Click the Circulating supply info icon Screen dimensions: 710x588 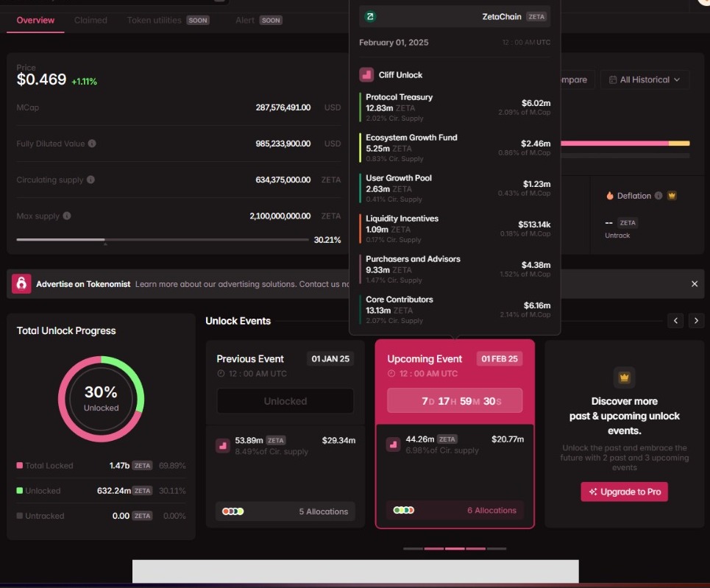tap(90, 180)
